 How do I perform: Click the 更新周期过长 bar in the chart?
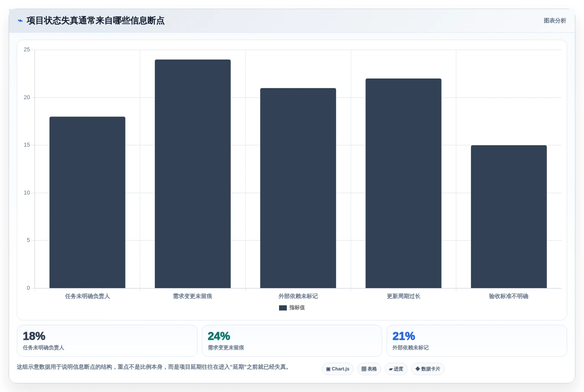403,183
